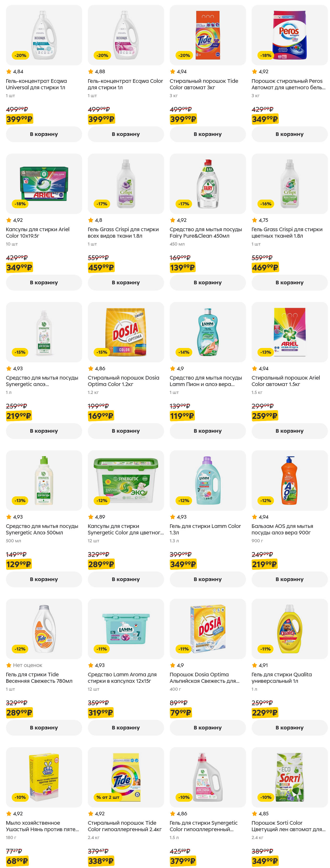Click the -18% badge on Ariel capsules image
This screenshot has width=330, height=868.
[20, 204]
